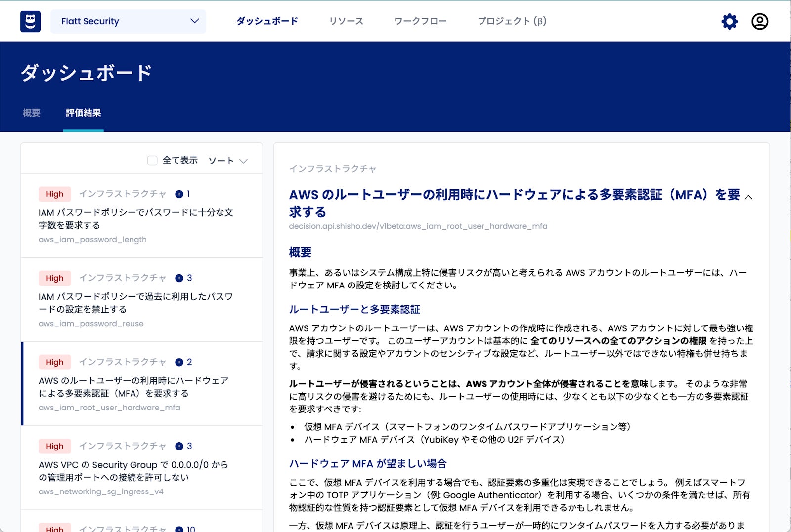The height and width of the screenshot is (532, 791).
Task: Toggle the 全て表示 checkbox
Action: (x=152, y=161)
